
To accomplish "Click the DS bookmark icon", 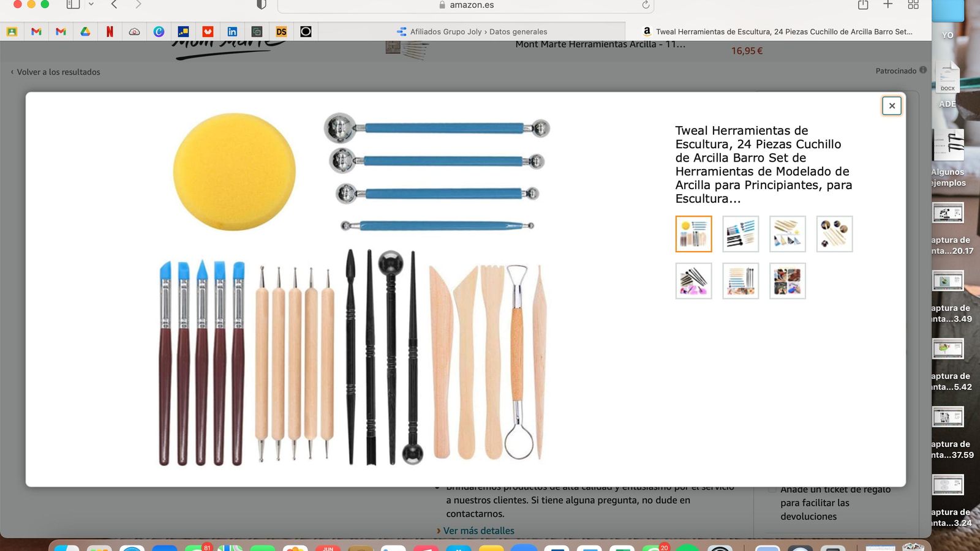I will (281, 32).
